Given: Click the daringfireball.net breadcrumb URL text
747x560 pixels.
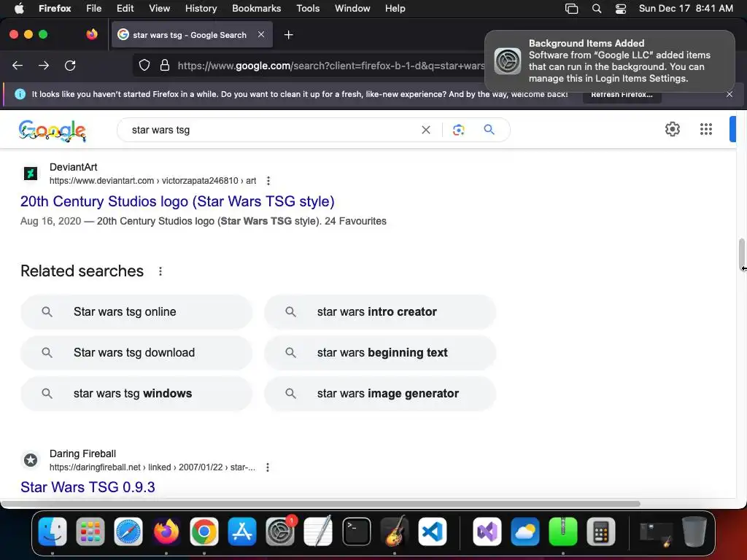Looking at the screenshot, I should click(x=152, y=467).
